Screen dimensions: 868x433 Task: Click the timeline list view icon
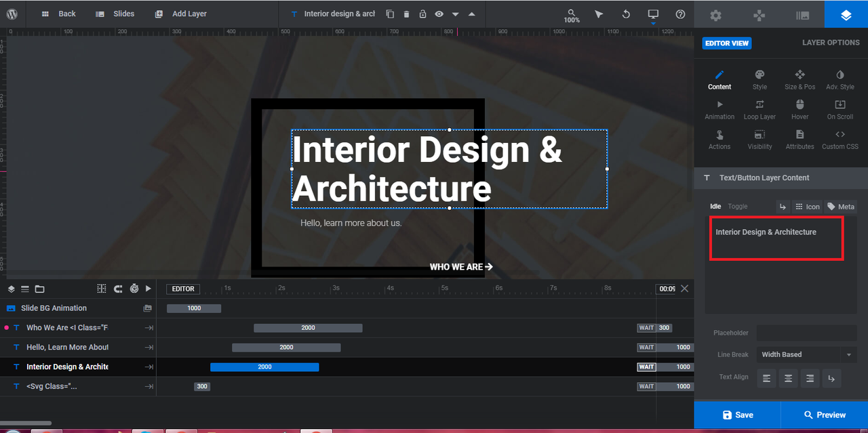[x=25, y=289]
